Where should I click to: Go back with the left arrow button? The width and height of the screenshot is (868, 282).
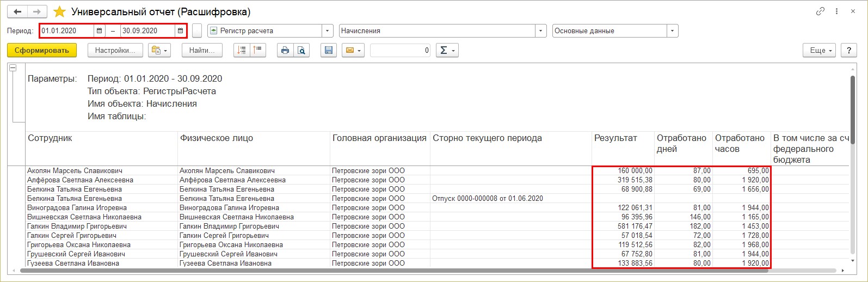17,11
